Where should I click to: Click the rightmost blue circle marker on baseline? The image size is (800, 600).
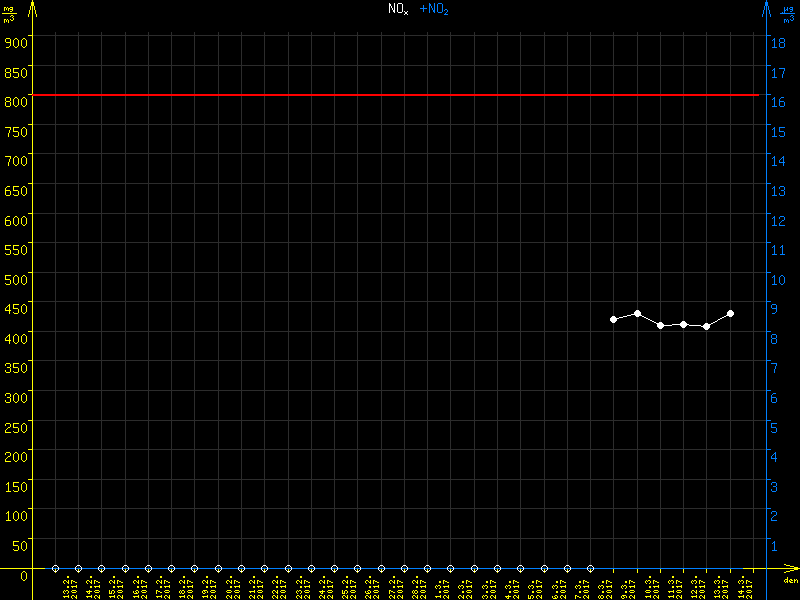(x=590, y=568)
